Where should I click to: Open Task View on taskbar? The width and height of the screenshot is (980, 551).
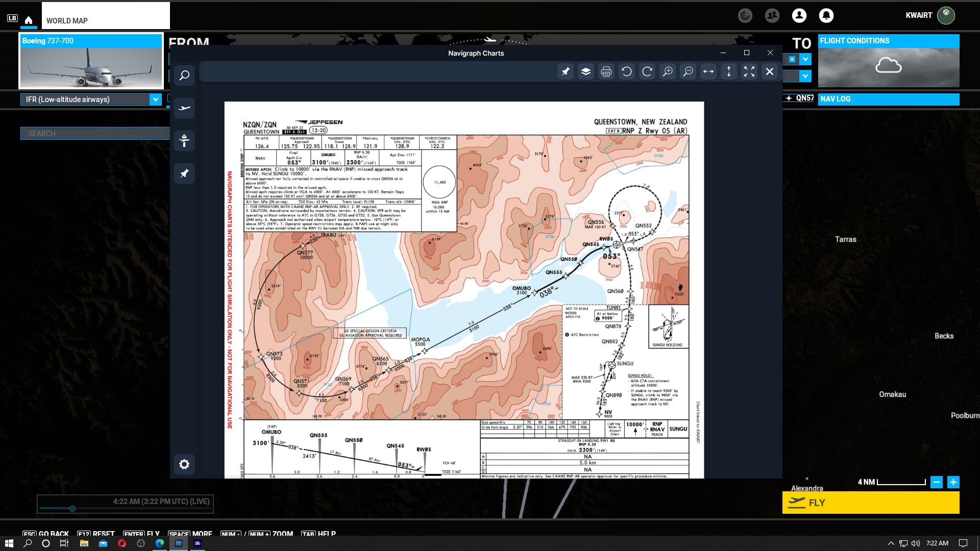click(64, 543)
